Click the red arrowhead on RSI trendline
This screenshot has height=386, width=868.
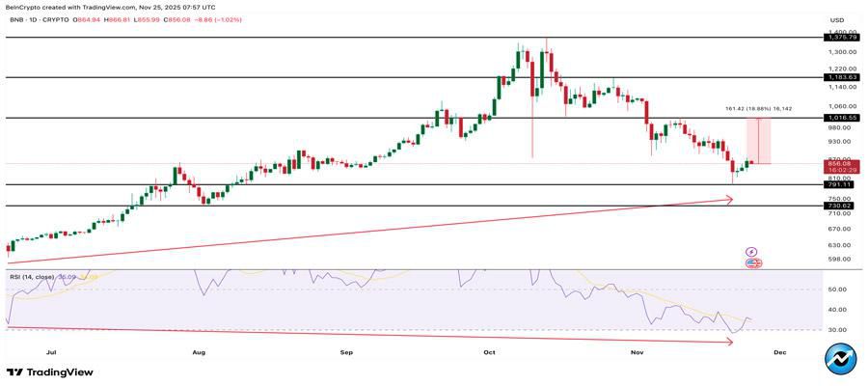(x=728, y=341)
